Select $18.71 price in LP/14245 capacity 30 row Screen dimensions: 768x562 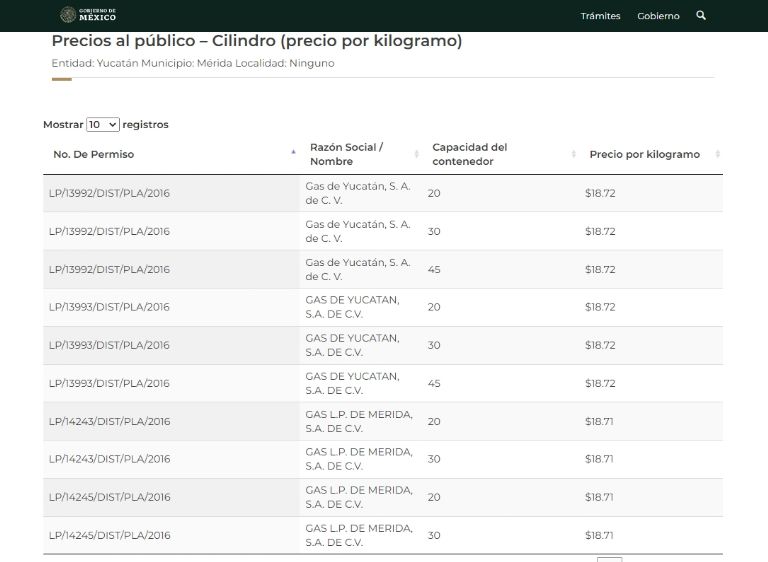[x=599, y=536]
